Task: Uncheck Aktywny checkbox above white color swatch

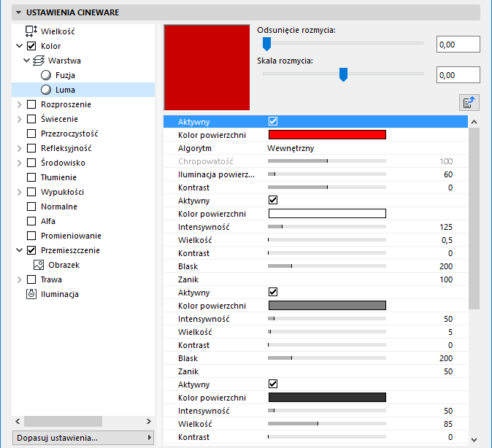Action: coord(273,200)
